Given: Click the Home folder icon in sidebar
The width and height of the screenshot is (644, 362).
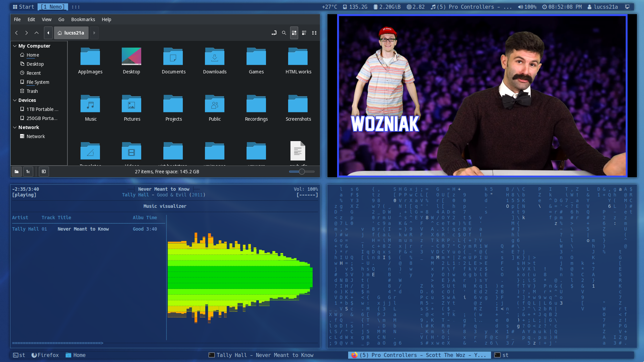Looking at the screenshot, I should point(32,54).
